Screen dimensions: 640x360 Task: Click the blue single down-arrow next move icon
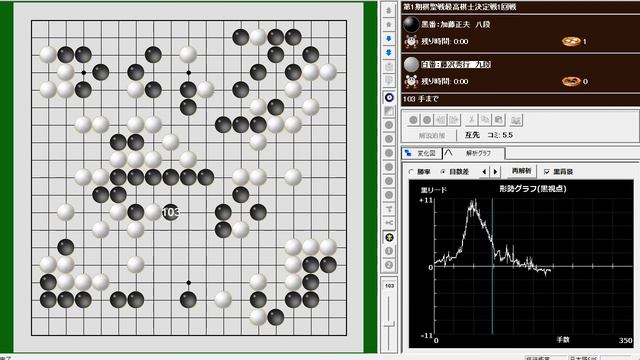point(389,38)
